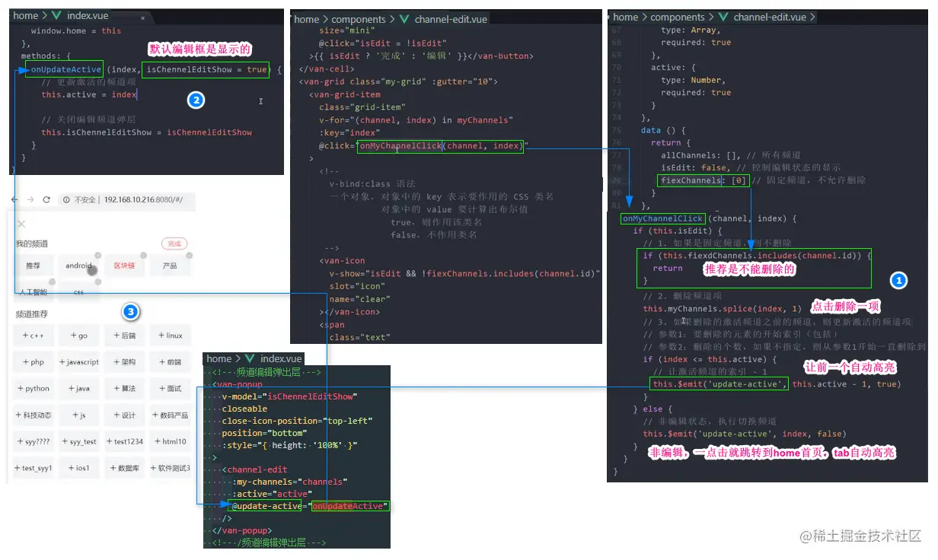Click channel-edit.vue breadcrumb in the middle code panel

point(451,19)
